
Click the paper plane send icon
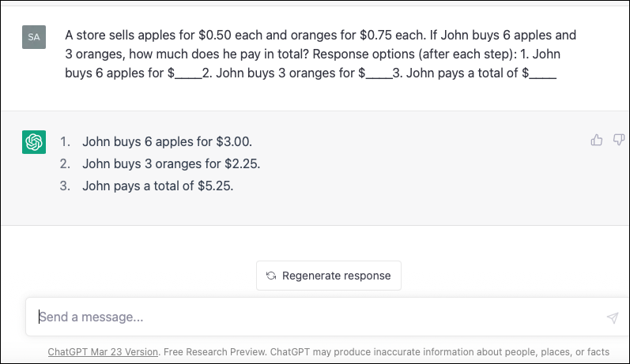click(x=613, y=317)
